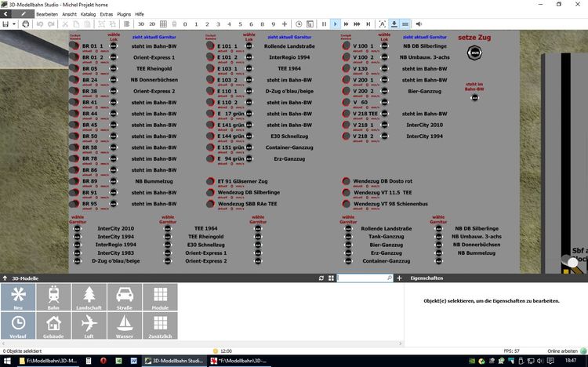Open the Extras menu
Viewport: 588px width, 367px height.
point(106,14)
